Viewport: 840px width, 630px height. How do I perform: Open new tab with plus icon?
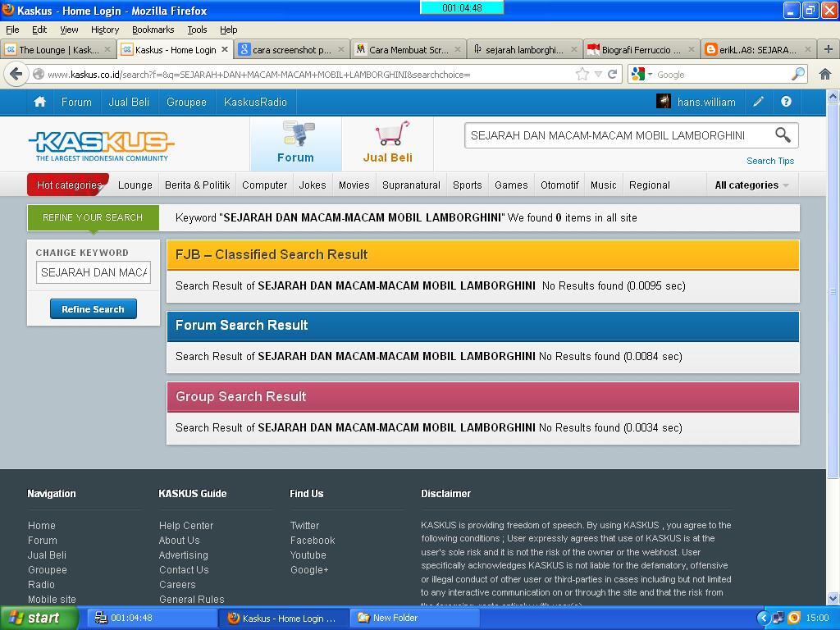829,49
